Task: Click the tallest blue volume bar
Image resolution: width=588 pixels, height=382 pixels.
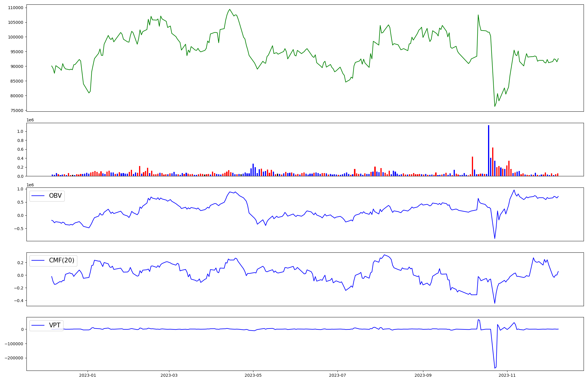Action: [489, 150]
